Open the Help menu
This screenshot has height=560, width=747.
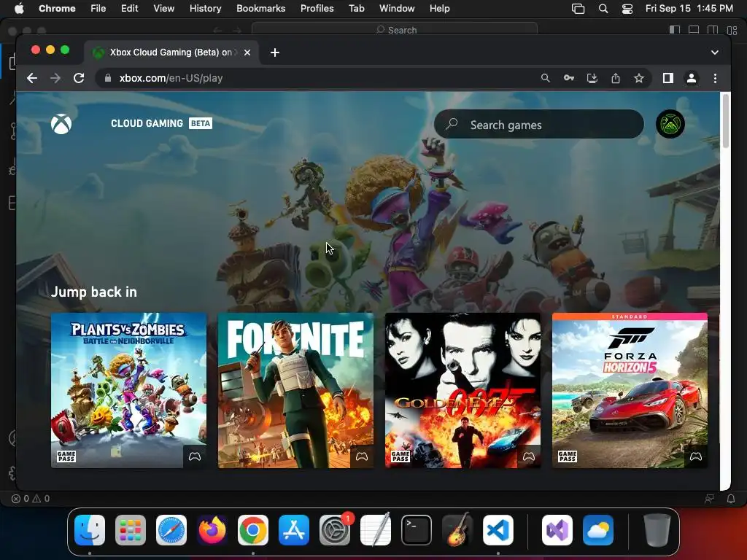439,9
